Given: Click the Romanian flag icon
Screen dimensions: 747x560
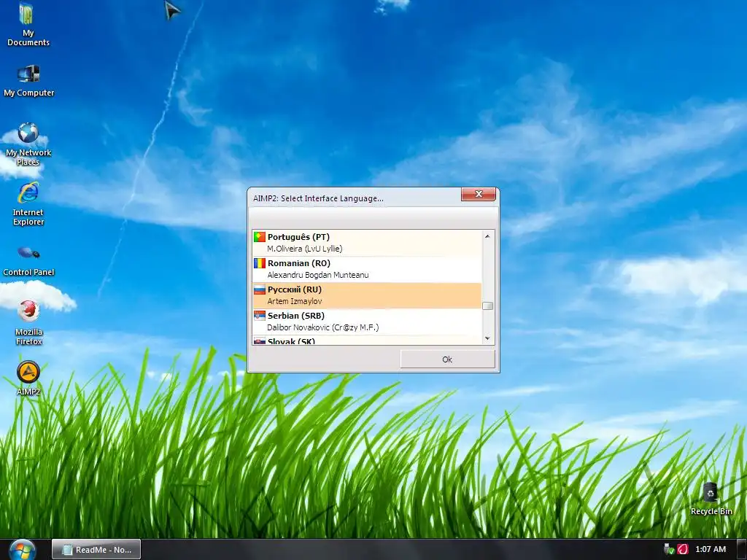Looking at the screenshot, I should click(259, 262).
